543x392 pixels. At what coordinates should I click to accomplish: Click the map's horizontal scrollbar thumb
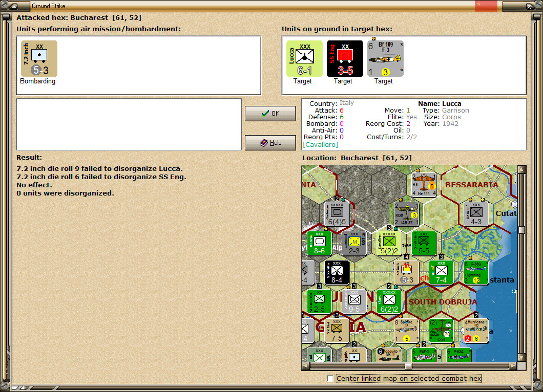(409, 366)
